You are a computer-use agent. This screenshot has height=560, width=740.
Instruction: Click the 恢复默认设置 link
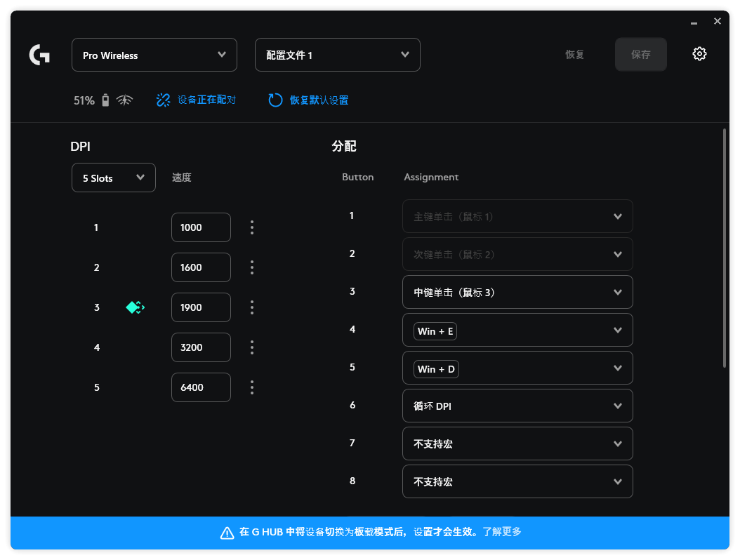pos(319,100)
